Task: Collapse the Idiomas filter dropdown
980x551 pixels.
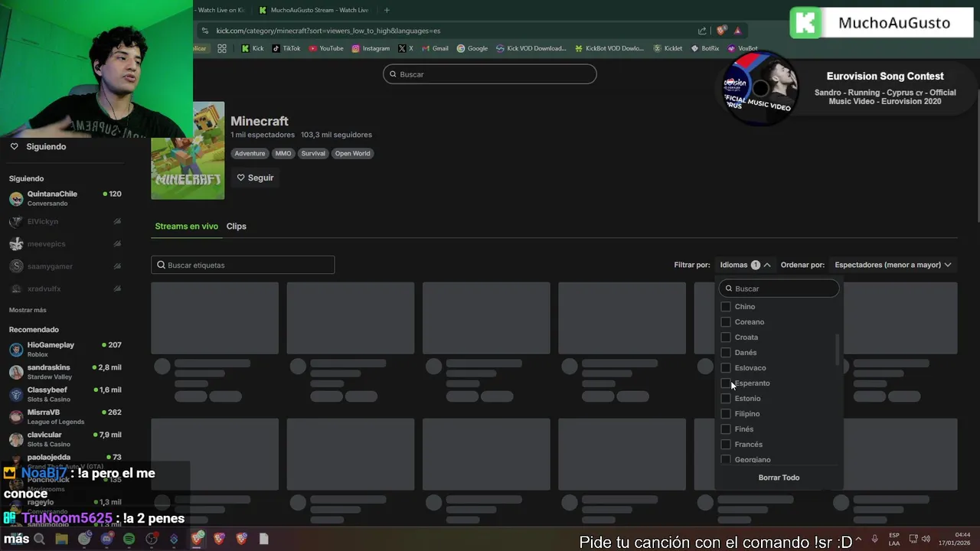Action: tap(745, 265)
